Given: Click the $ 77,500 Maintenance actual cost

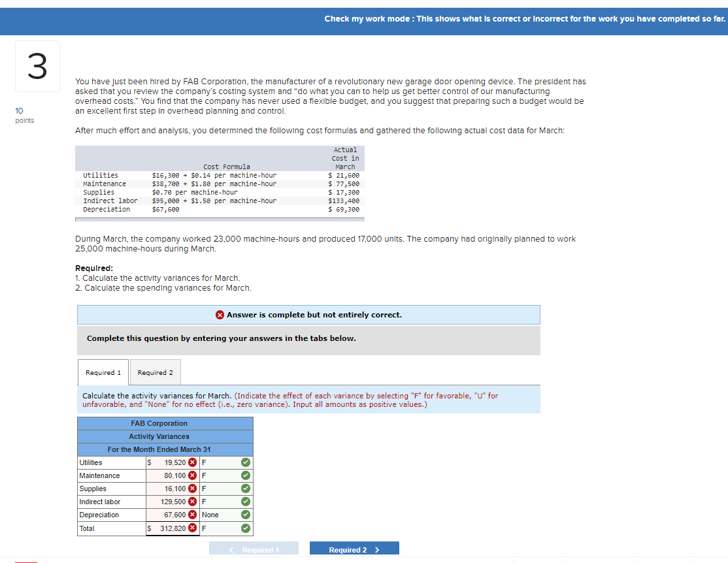Looking at the screenshot, I should coord(344,184).
